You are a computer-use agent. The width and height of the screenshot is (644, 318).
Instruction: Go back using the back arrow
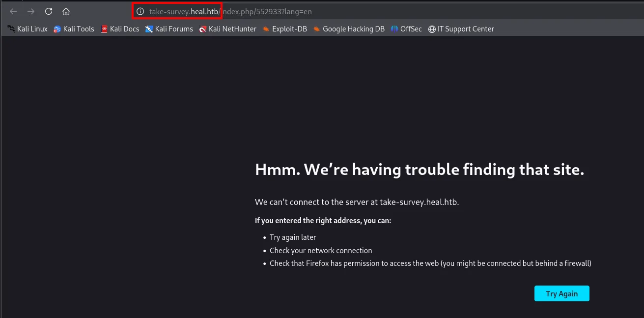13,11
